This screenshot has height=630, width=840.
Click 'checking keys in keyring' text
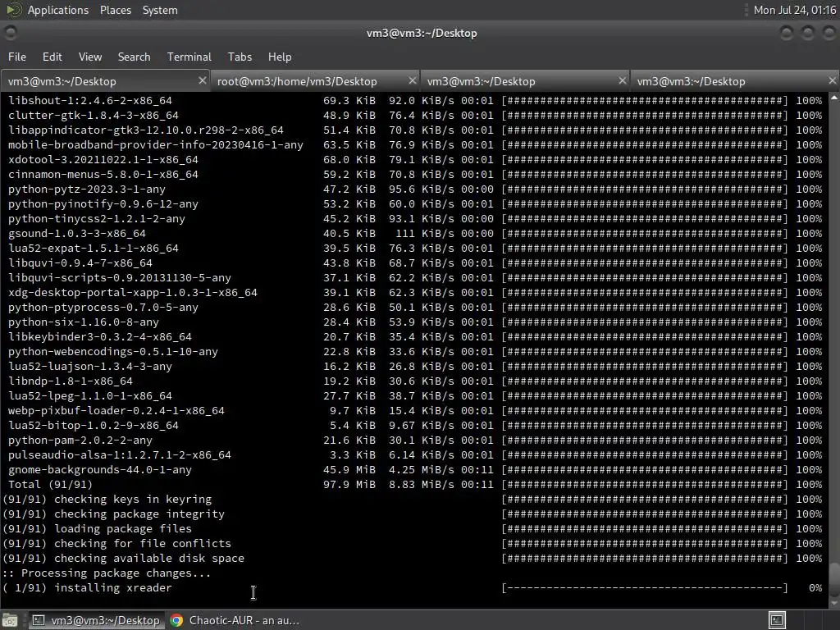point(133,500)
